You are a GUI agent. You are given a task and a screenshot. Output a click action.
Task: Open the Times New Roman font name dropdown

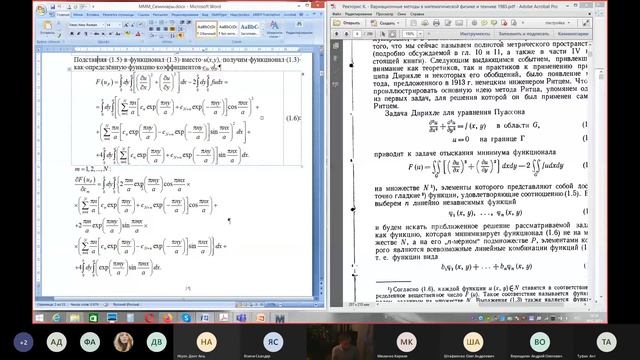coord(103,25)
